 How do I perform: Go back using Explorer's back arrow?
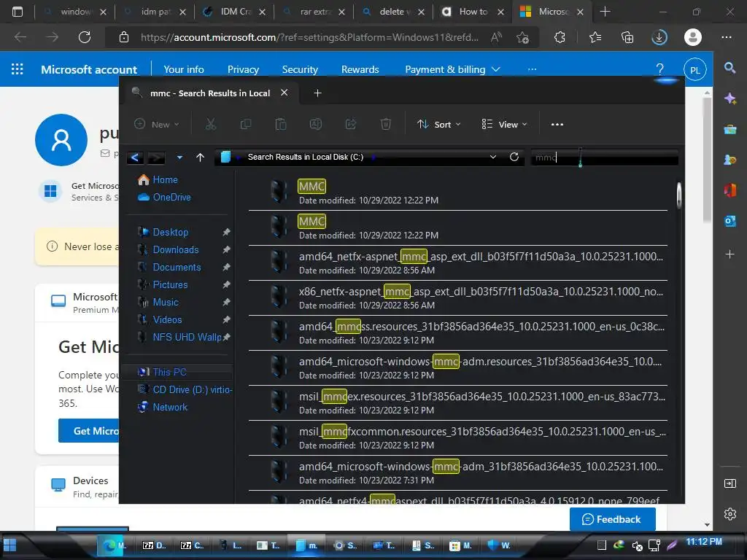coord(135,157)
